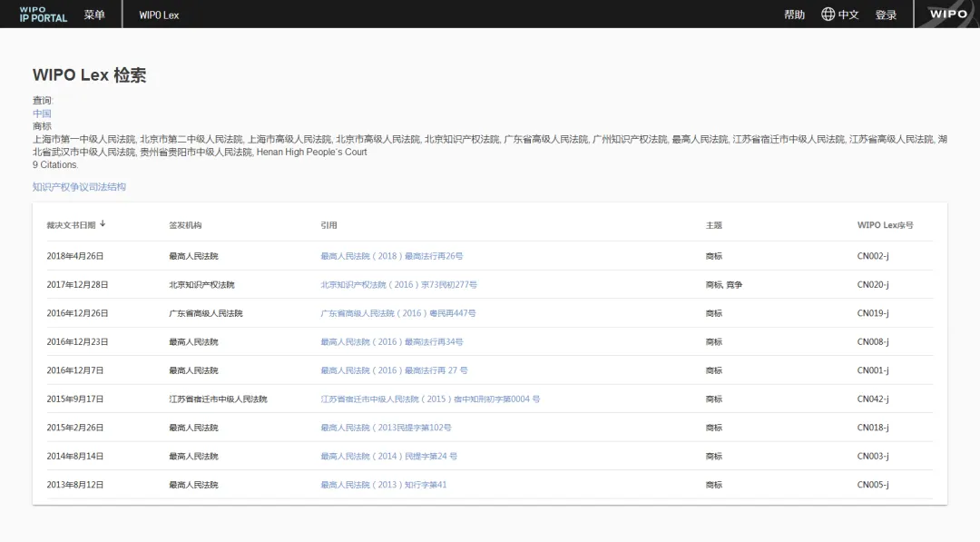Click the 9 Citations. count text
Viewport: 980px width, 542px height.
55,164
